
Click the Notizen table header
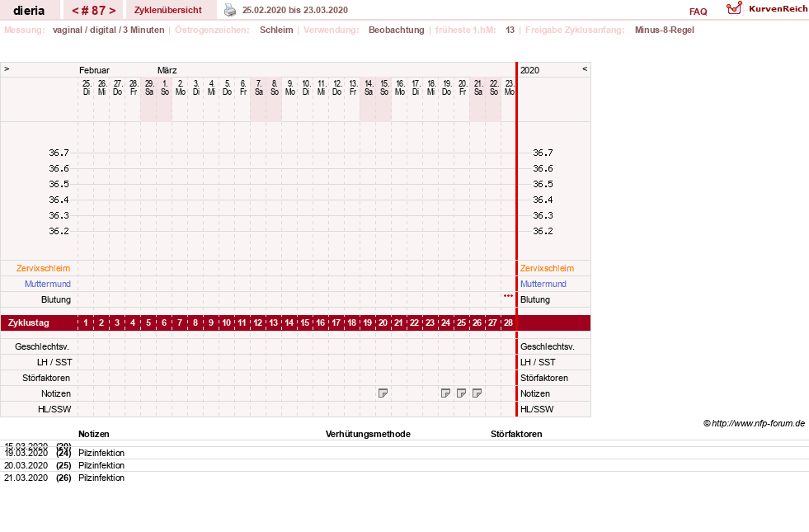[x=94, y=434]
